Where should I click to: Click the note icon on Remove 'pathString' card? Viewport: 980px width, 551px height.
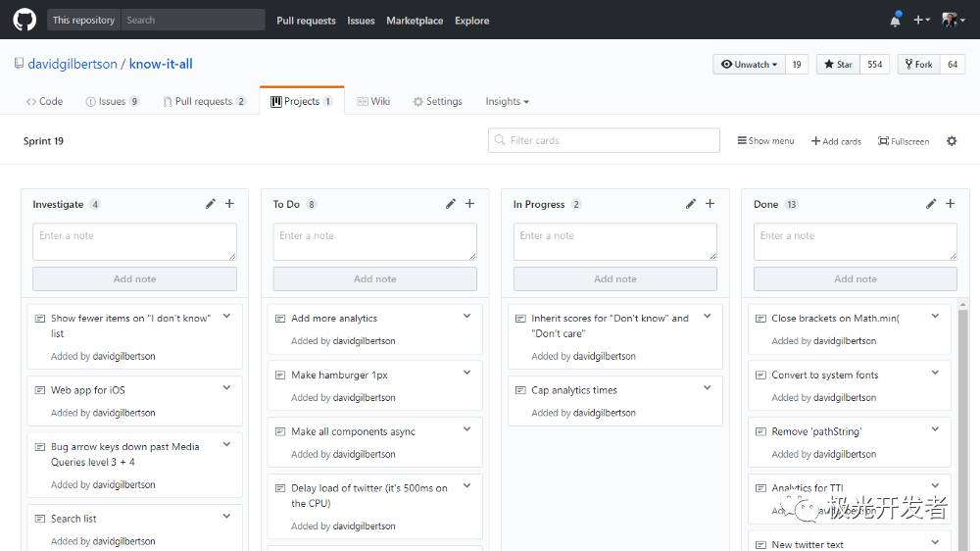coord(760,431)
